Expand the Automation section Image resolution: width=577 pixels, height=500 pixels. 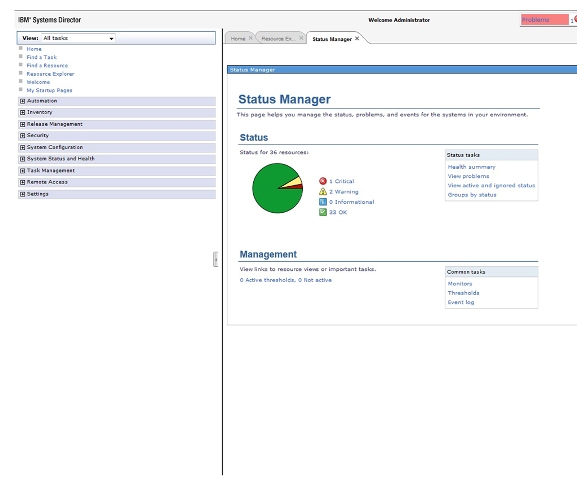pyautogui.click(x=22, y=101)
